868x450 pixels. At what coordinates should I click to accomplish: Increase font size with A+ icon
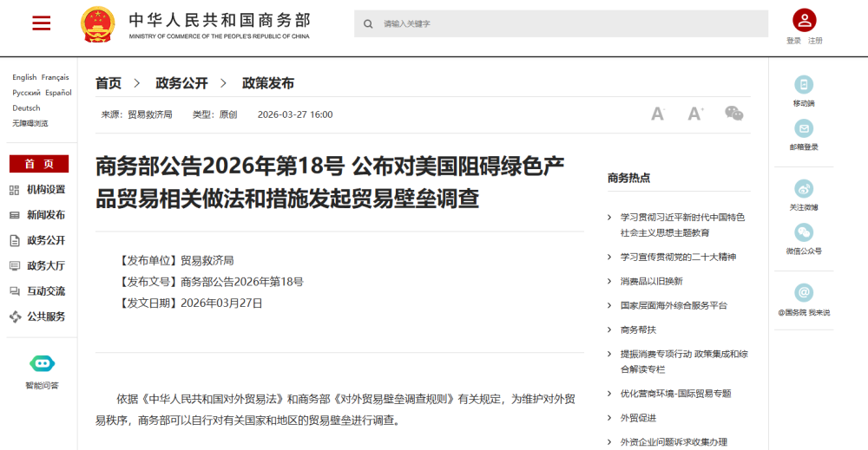click(695, 114)
